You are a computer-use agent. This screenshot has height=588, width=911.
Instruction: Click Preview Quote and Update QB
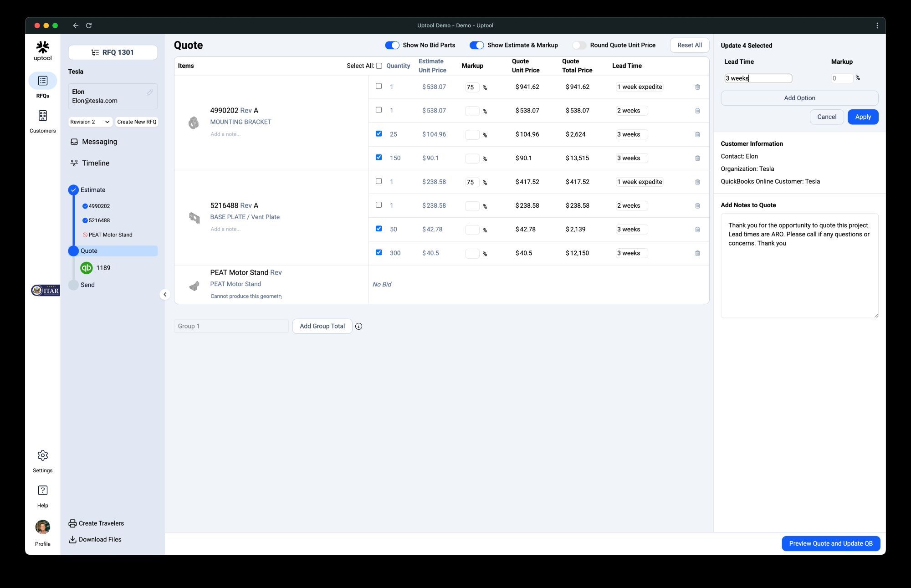coord(831,543)
